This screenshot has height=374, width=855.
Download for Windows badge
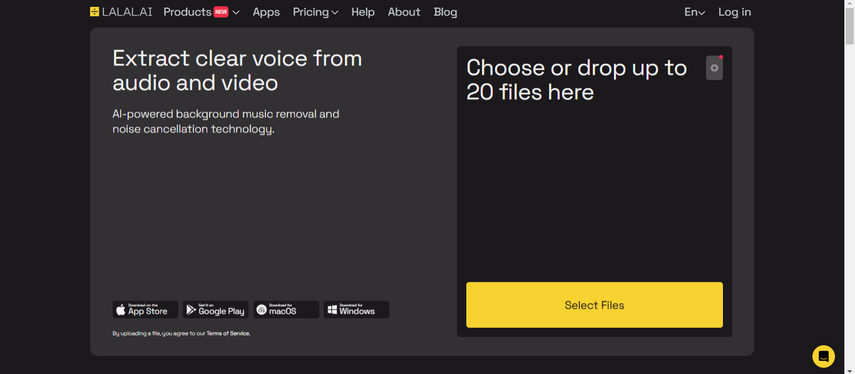pyautogui.click(x=356, y=310)
